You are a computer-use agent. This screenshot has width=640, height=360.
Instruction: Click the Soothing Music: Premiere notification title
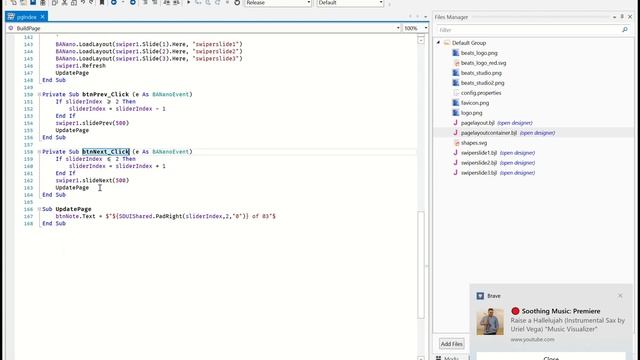[x=561, y=311]
